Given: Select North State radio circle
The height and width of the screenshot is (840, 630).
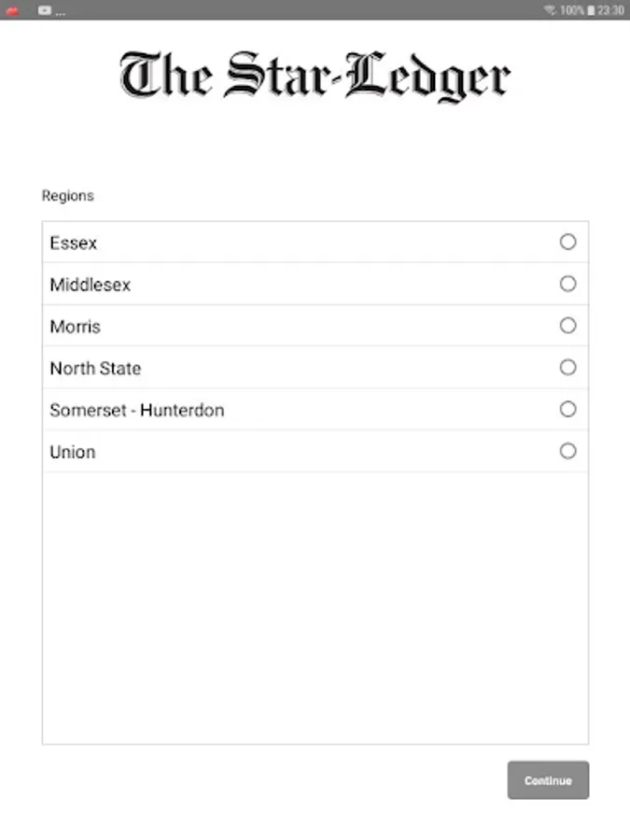Looking at the screenshot, I should click(x=567, y=368).
